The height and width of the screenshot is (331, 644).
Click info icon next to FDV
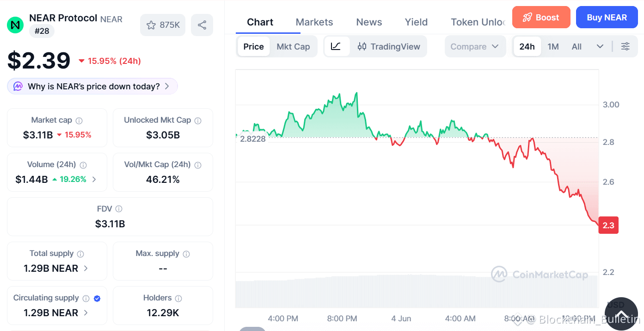[119, 209]
